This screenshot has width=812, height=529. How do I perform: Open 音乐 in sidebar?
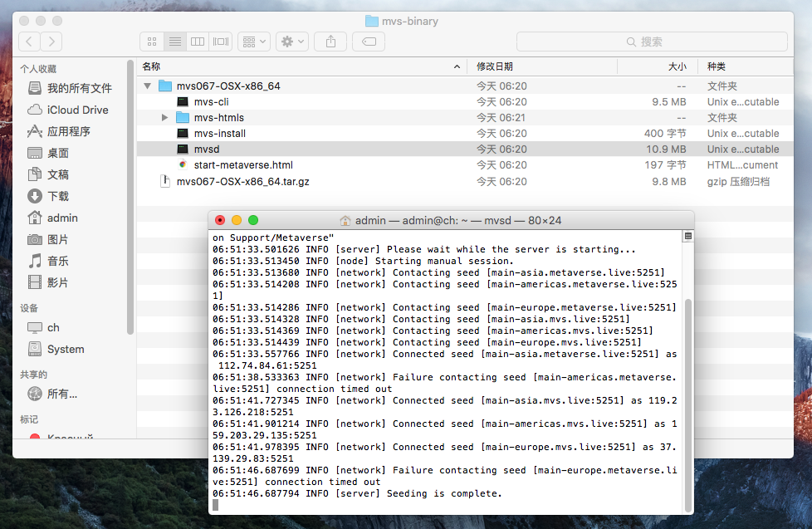coord(48,261)
